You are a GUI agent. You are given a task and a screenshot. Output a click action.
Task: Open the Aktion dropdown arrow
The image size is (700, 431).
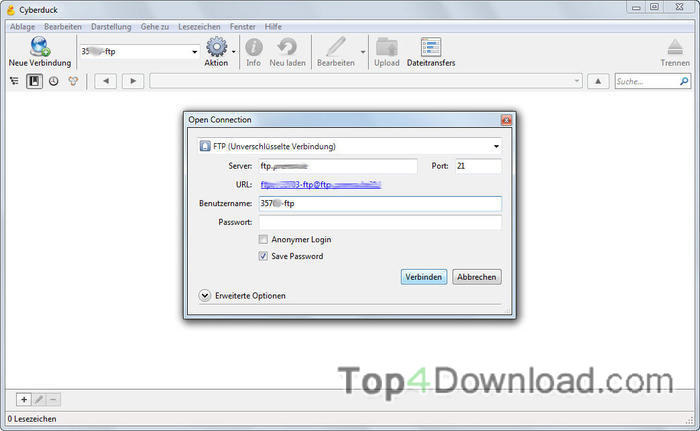(233, 52)
